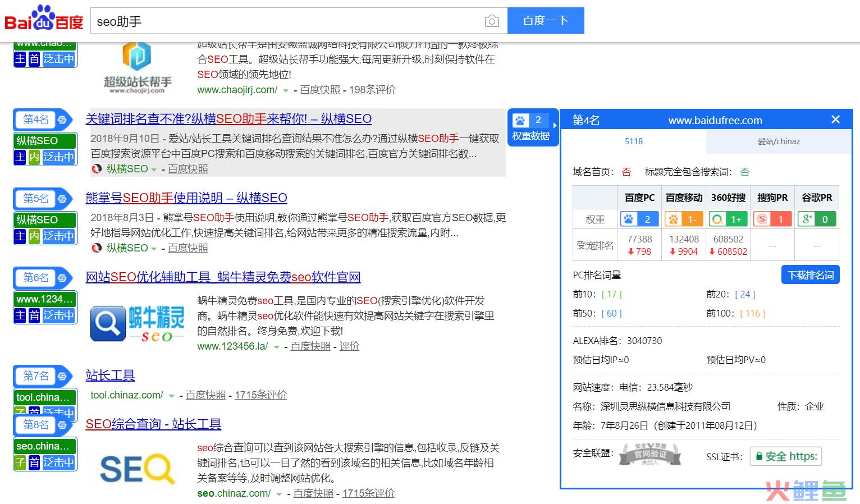Click the circular icon on the 第5名 badge

point(62,199)
